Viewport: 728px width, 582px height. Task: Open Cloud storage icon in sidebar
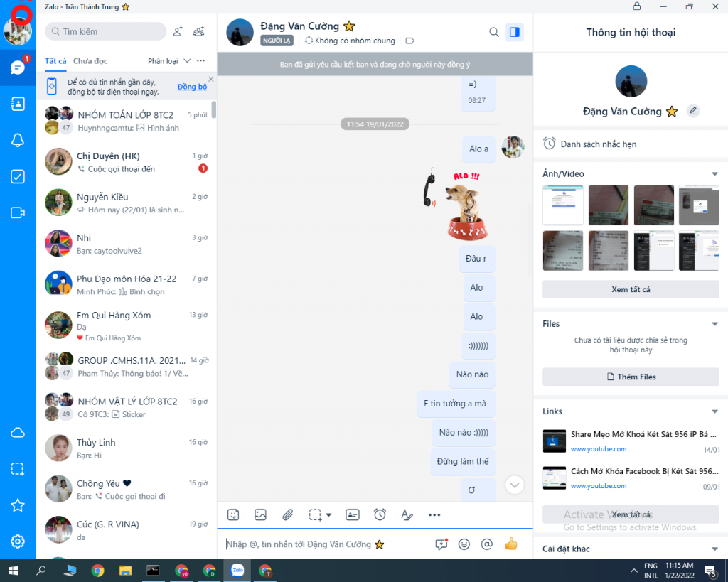tap(18, 433)
